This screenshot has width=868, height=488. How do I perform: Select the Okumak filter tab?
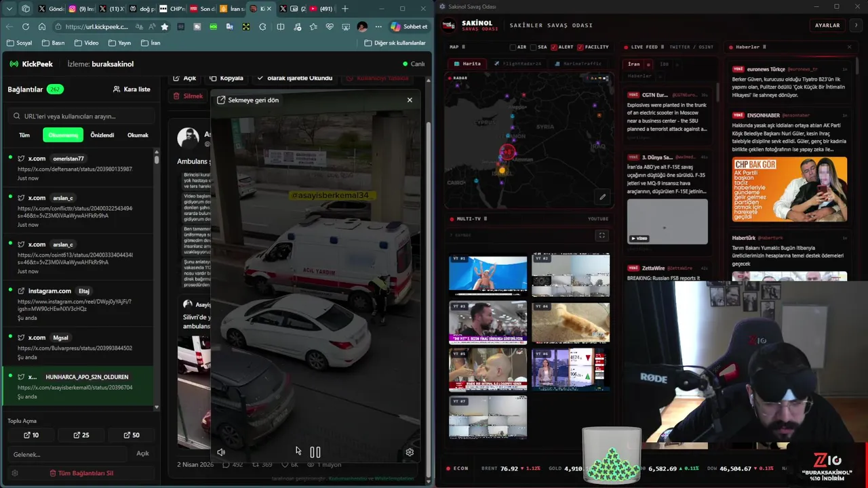[x=138, y=135]
